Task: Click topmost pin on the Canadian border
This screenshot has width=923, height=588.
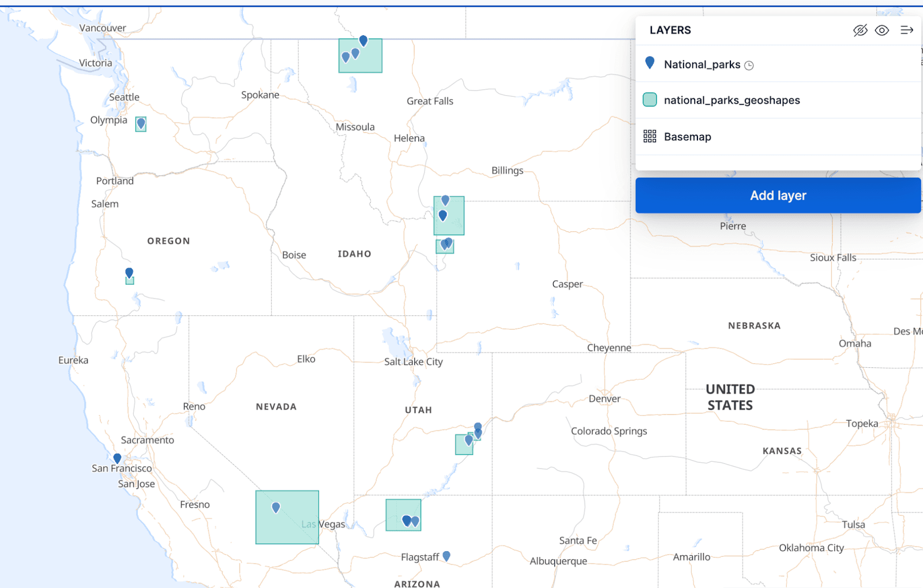Action: tap(363, 40)
